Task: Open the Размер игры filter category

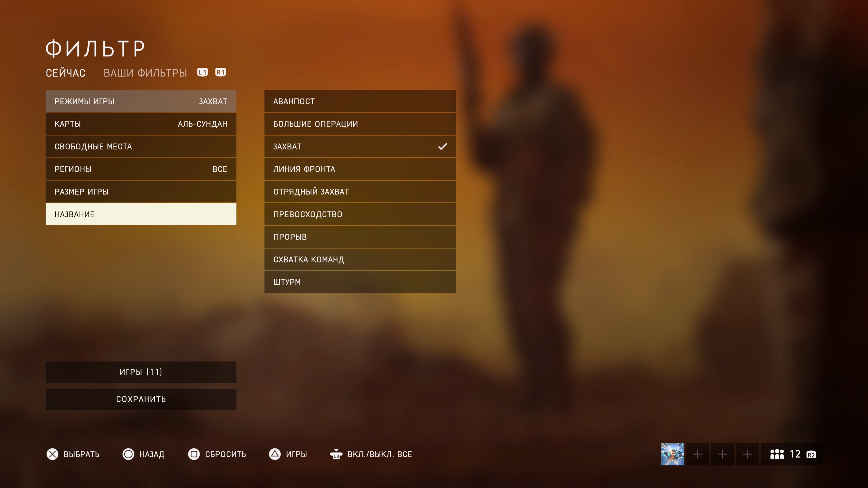Action: (141, 192)
